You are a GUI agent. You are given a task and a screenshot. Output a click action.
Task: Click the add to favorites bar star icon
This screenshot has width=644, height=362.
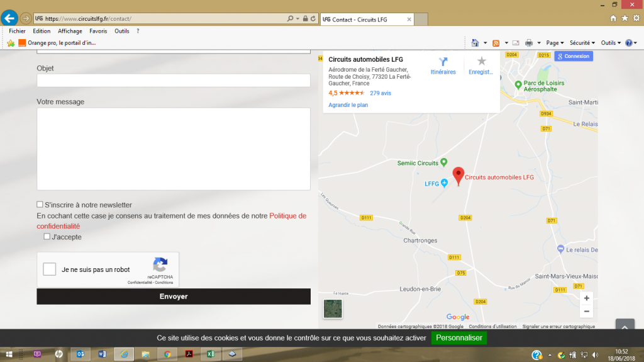tap(11, 43)
